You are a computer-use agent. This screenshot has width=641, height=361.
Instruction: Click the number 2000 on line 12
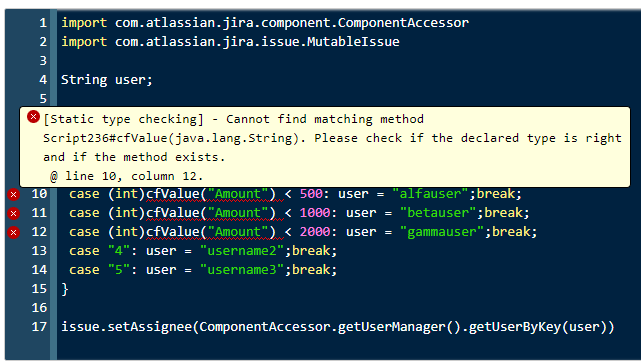point(315,232)
